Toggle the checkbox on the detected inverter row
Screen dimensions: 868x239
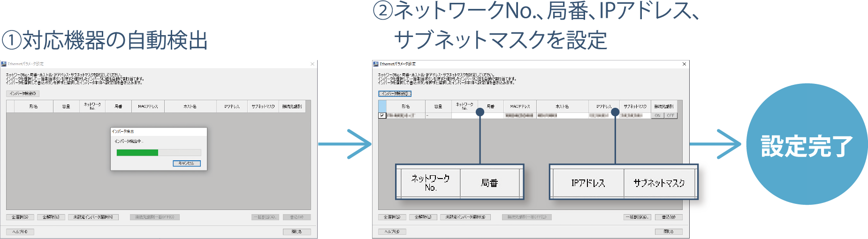pos(382,115)
